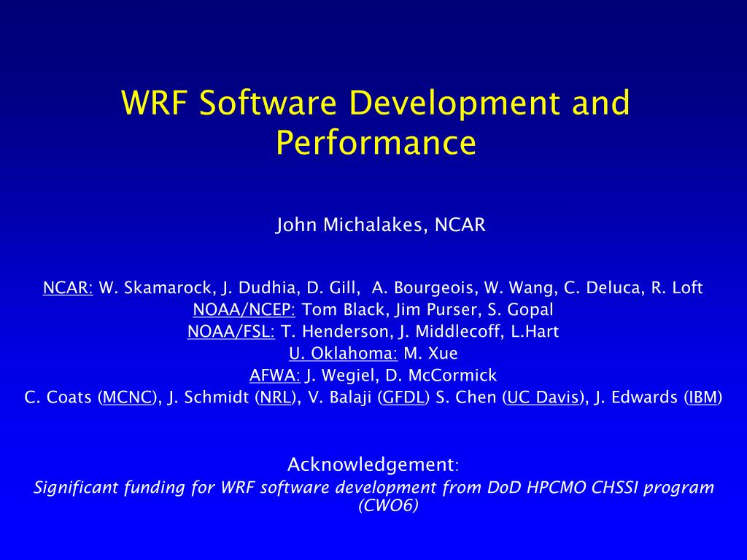Click the name 'J. Edwards'
The height and width of the screenshot is (560, 747).
point(636,397)
